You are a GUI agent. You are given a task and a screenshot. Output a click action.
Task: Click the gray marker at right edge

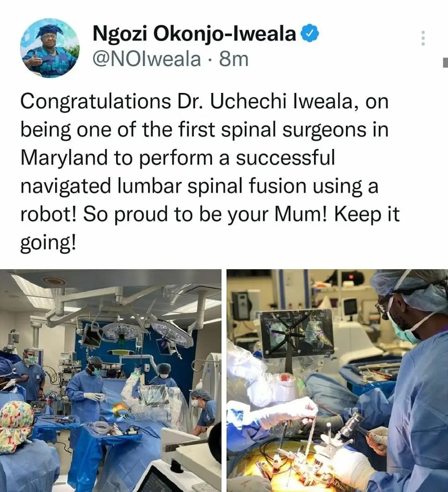coord(445,63)
